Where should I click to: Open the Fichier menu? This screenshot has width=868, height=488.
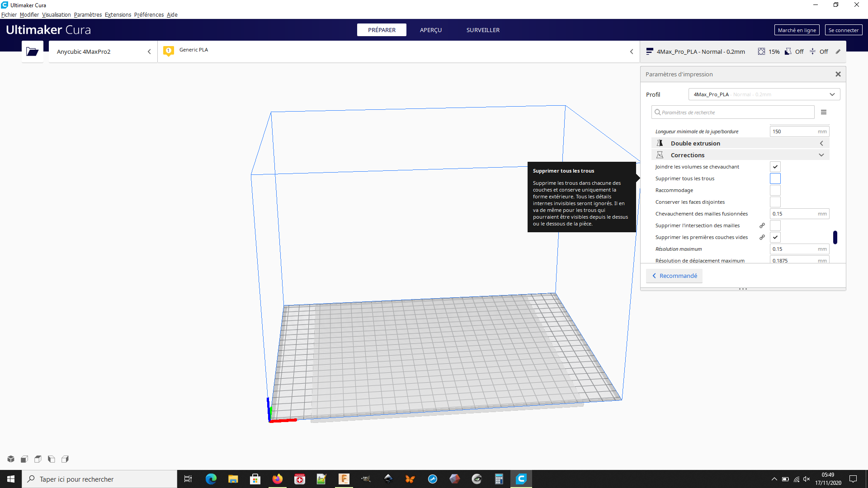(9, 15)
